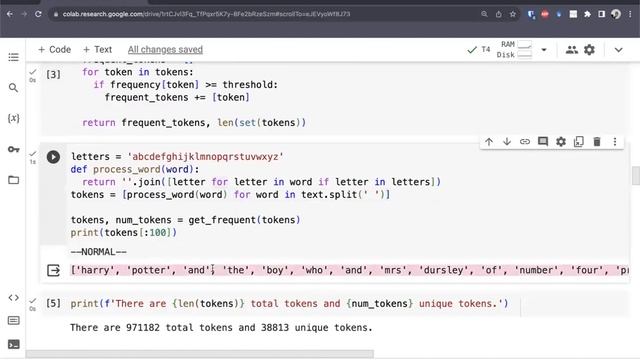Open the Share people icon
The width and height of the screenshot is (640, 360).
(571, 50)
